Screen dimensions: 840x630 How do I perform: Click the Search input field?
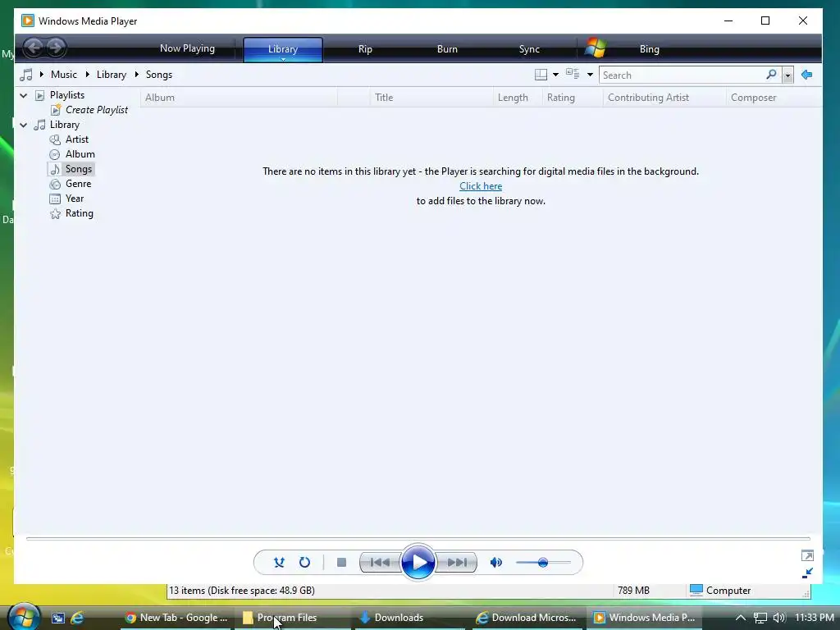(682, 75)
